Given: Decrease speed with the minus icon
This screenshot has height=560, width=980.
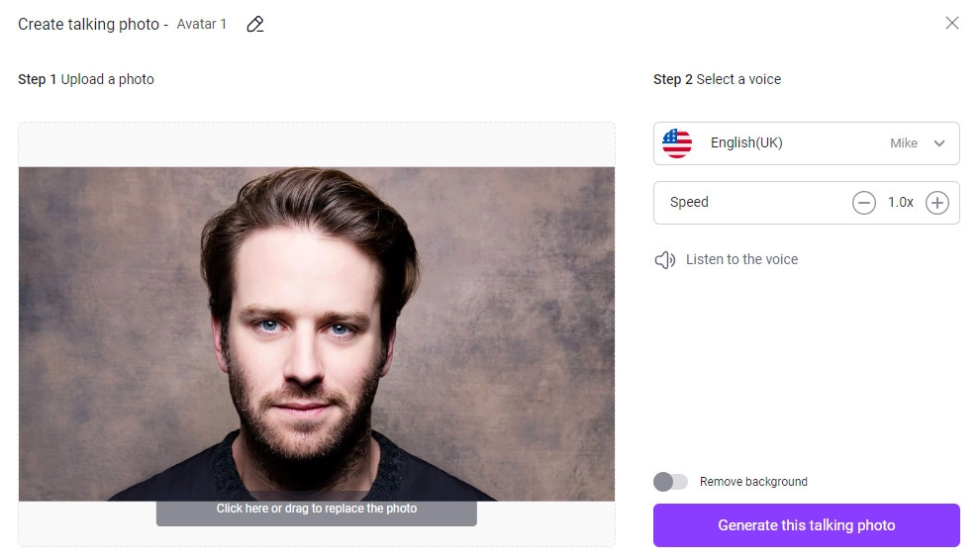Looking at the screenshot, I should (864, 203).
